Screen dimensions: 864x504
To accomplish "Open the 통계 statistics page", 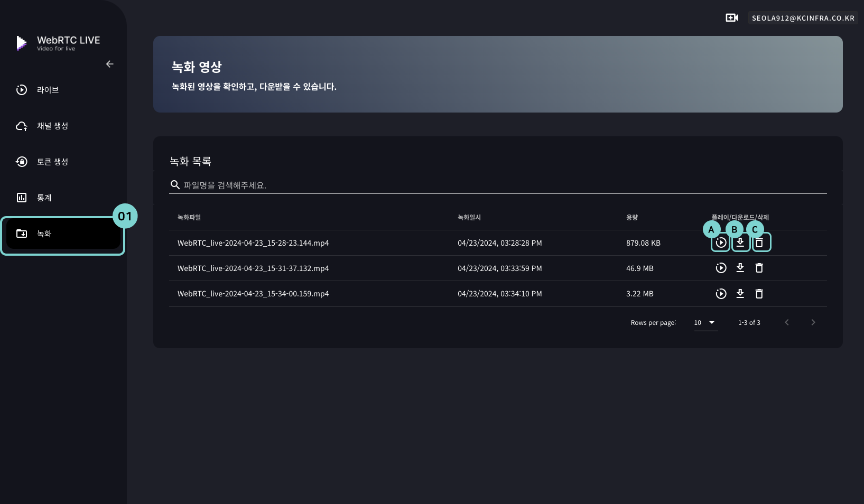I will coord(44,198).
